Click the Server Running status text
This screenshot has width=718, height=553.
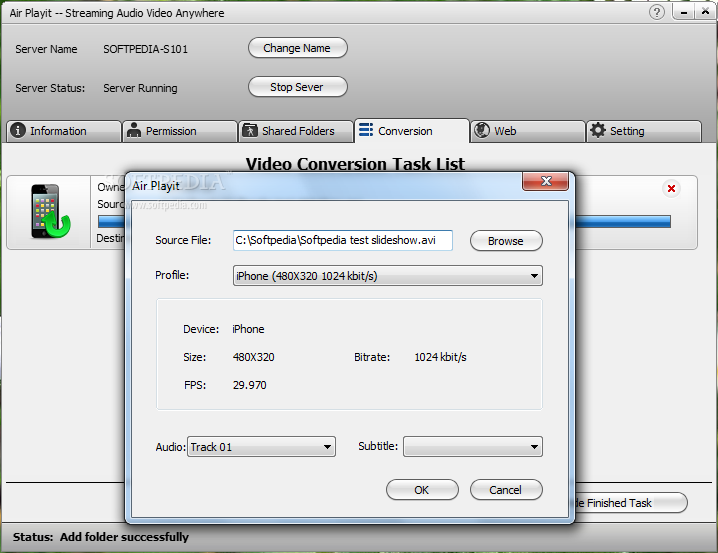click(x=140, y=88)
